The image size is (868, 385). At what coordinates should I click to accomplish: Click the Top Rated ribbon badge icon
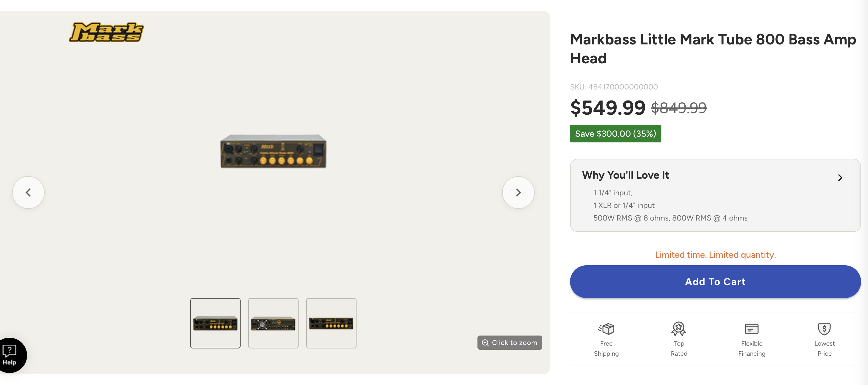pyautogui.click(x=679, y=328)
